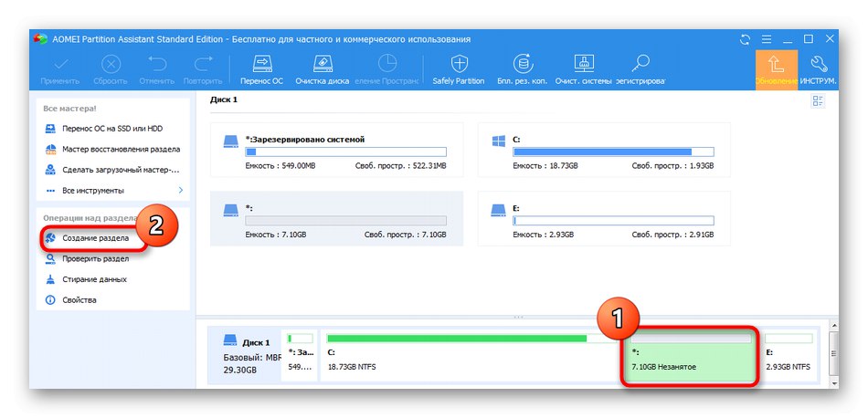The width and height of the screenshot is (868, 418).
Task: Click Сделать загрузочный мастер entry
Action: (112, 170)
